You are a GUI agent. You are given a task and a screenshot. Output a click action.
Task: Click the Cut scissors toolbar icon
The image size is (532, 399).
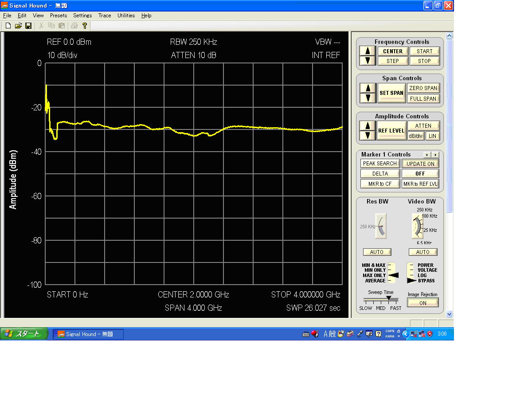(41, 26)
